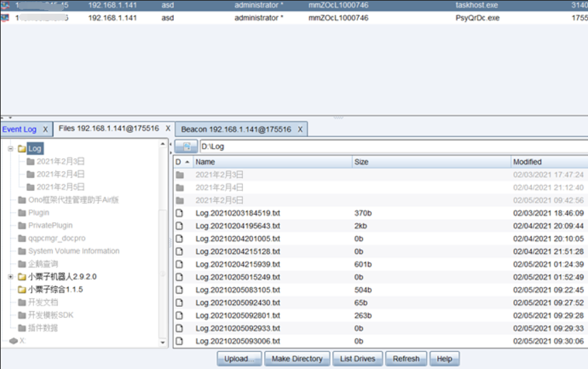Collapse the Log folder tree node

[11, 149]
